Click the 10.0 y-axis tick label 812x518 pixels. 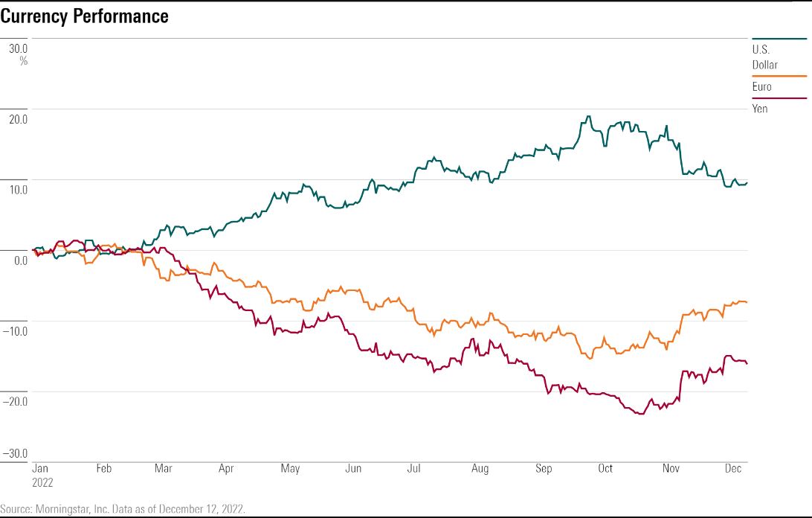pyautogui.click(x=18, y=189)
